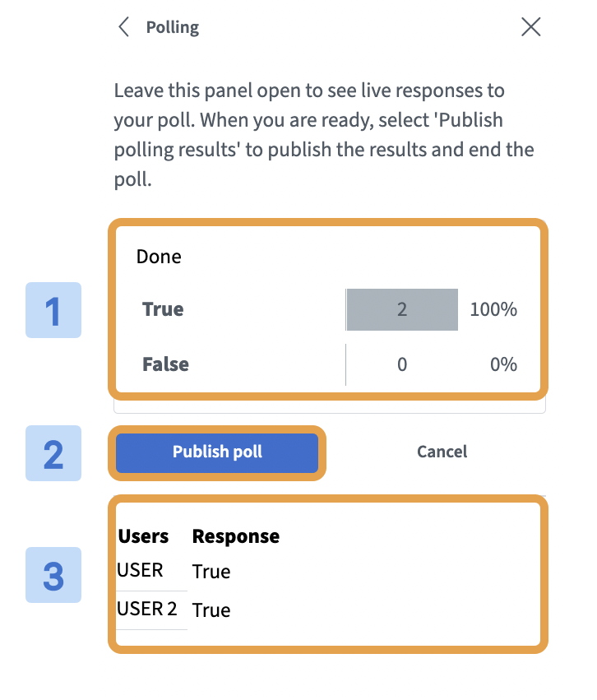
Task: Click the numbered annotation badge 2
Action: tap(53, 453)
